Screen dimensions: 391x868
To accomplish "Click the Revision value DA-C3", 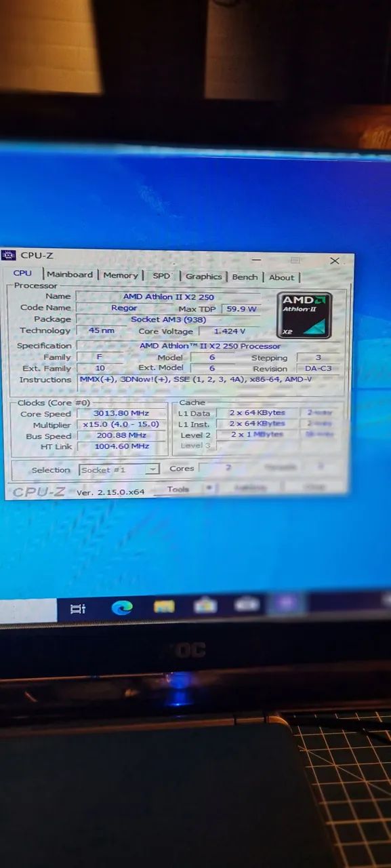I will 318,369.
